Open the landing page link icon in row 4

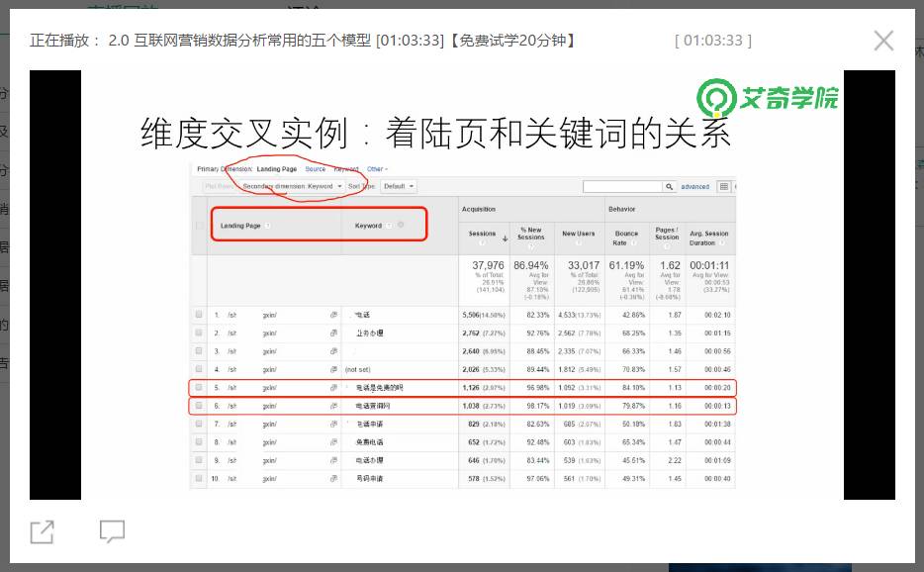pos(333,369)
